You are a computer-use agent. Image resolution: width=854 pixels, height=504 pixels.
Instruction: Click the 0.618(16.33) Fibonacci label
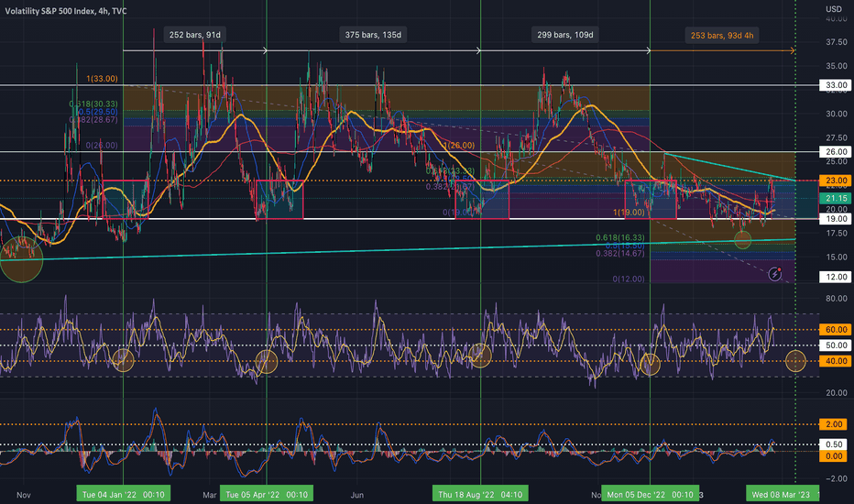tap(619, 237)
